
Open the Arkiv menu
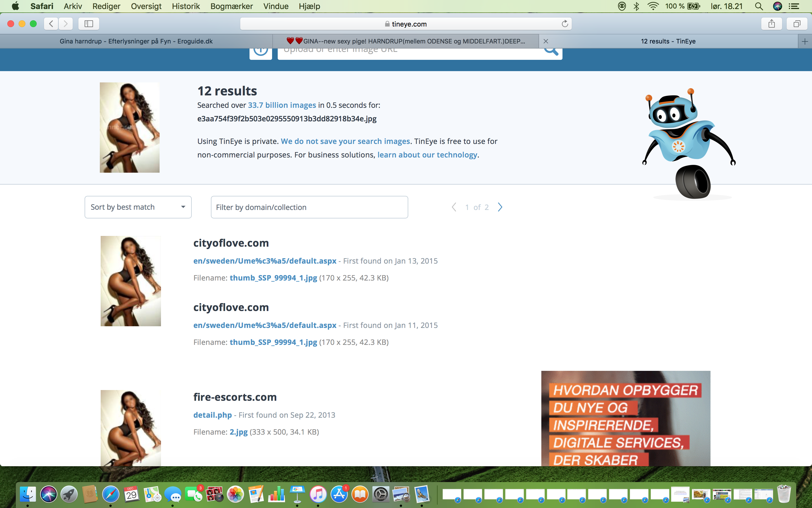[73, 6]
